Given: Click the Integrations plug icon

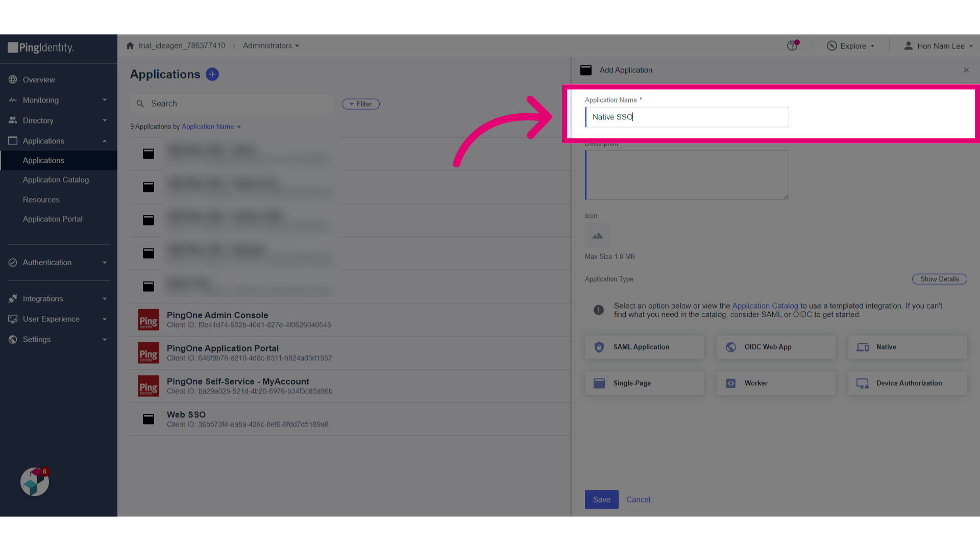Looking at the screenshot, I should (13, 298).
